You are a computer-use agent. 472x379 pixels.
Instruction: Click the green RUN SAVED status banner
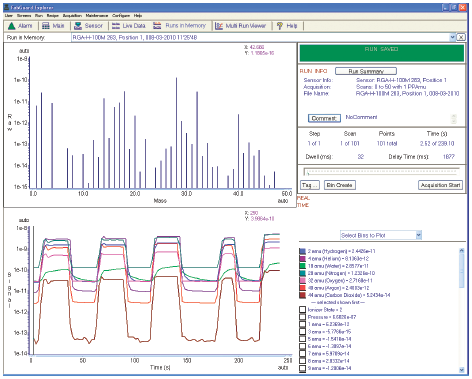(x=382, y=53)
